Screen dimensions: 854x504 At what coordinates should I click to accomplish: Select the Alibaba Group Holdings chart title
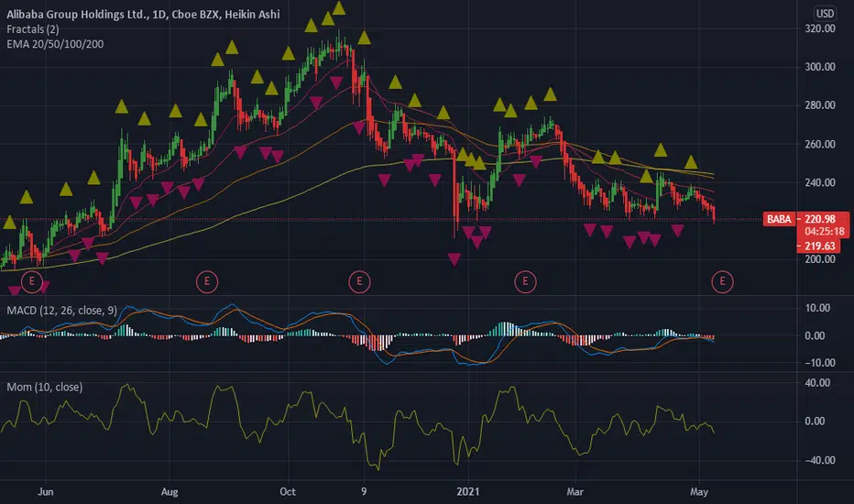(143, 14)
